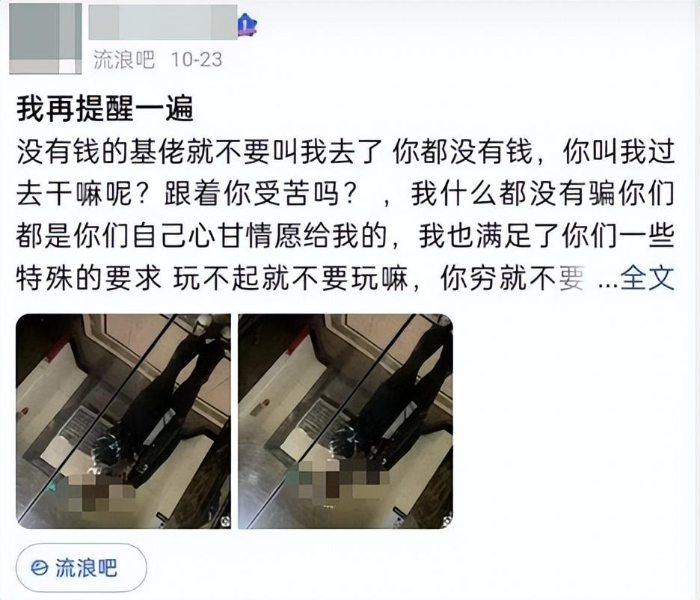The height and width of the screenshot is (600, 700).
Task: Click the 流浪吧 tag button at the bottom
Action: [x=82, y=568]
